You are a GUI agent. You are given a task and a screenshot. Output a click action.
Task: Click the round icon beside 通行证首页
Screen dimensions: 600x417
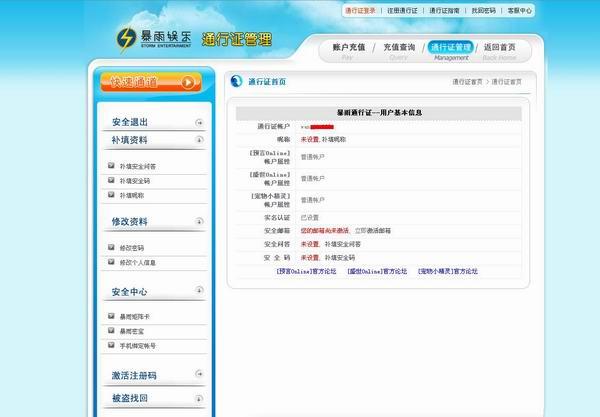click(x=236, y=82)
